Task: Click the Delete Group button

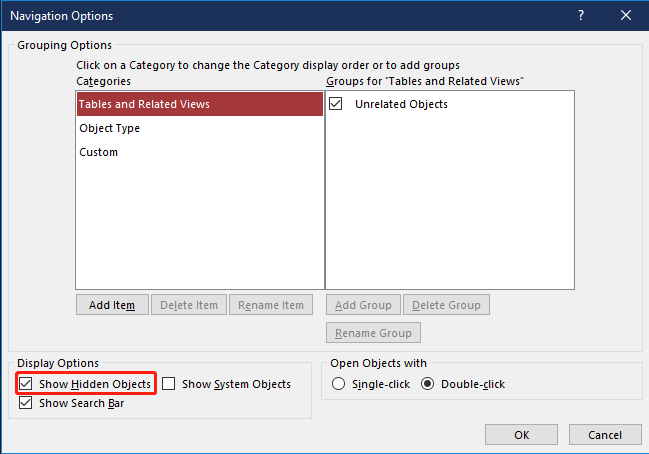Action: [x=446, y=305]
